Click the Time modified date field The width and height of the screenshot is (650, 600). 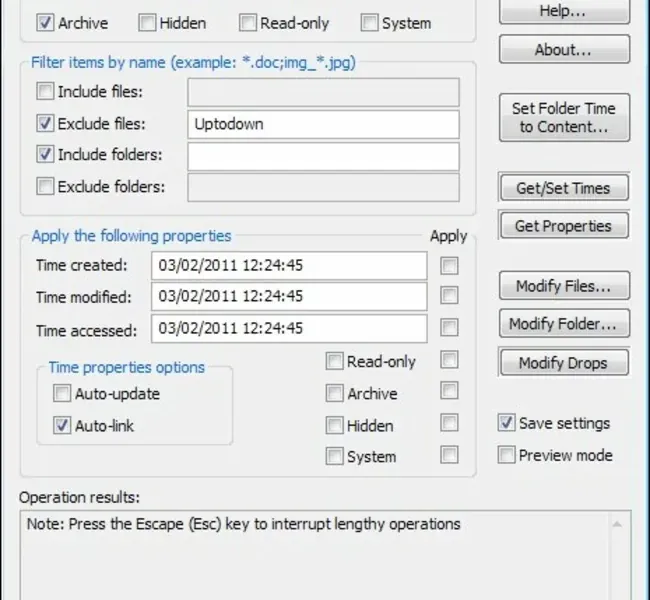pos(289,297)
